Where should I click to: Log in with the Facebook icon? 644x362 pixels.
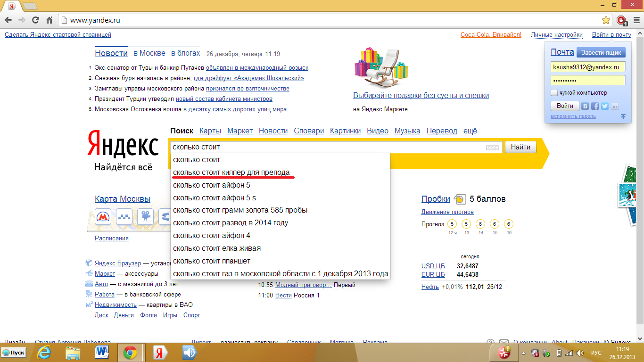[x=595, y=106]
